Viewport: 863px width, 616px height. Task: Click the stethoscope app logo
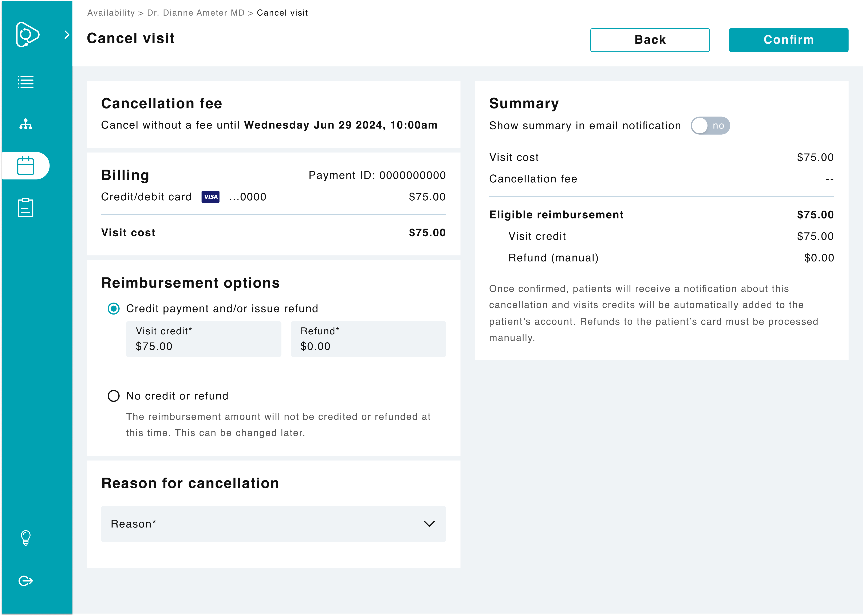(27, 35)
